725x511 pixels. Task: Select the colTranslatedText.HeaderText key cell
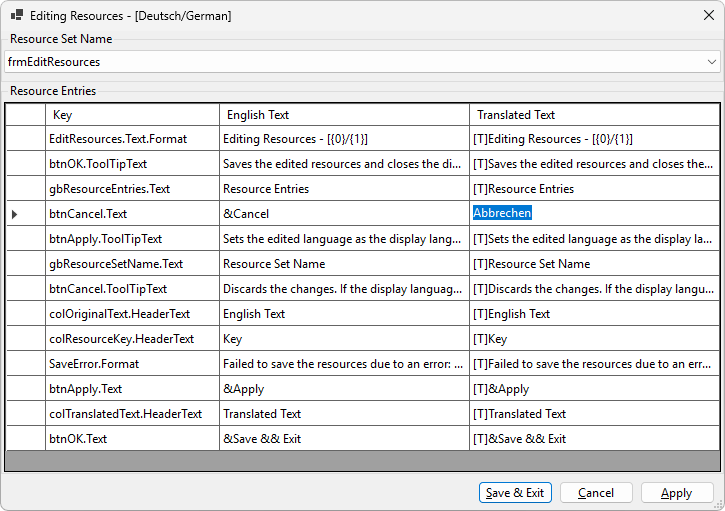[x=132, y=413]
